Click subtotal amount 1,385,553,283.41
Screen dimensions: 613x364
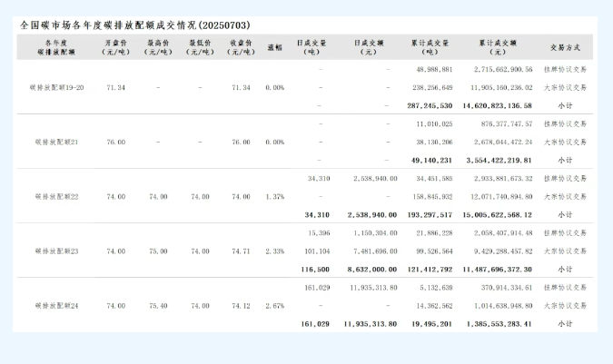499,324
